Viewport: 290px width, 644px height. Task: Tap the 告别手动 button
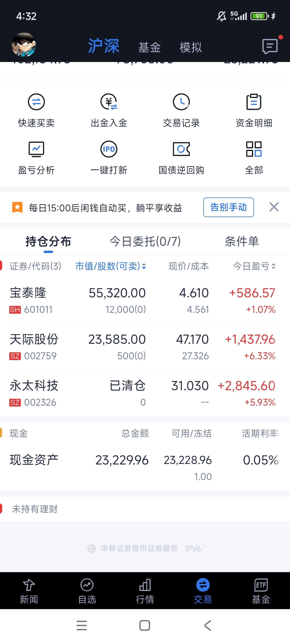tap(229, 207)
